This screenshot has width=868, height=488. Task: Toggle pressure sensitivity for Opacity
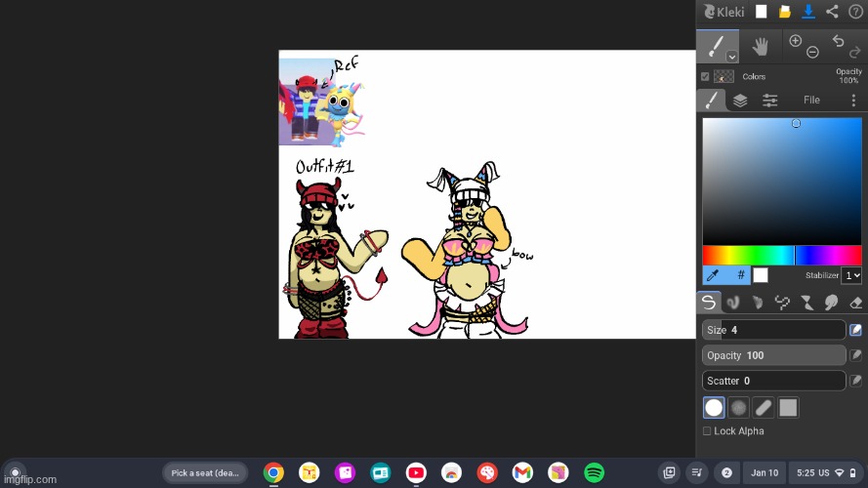pos(856,355)
